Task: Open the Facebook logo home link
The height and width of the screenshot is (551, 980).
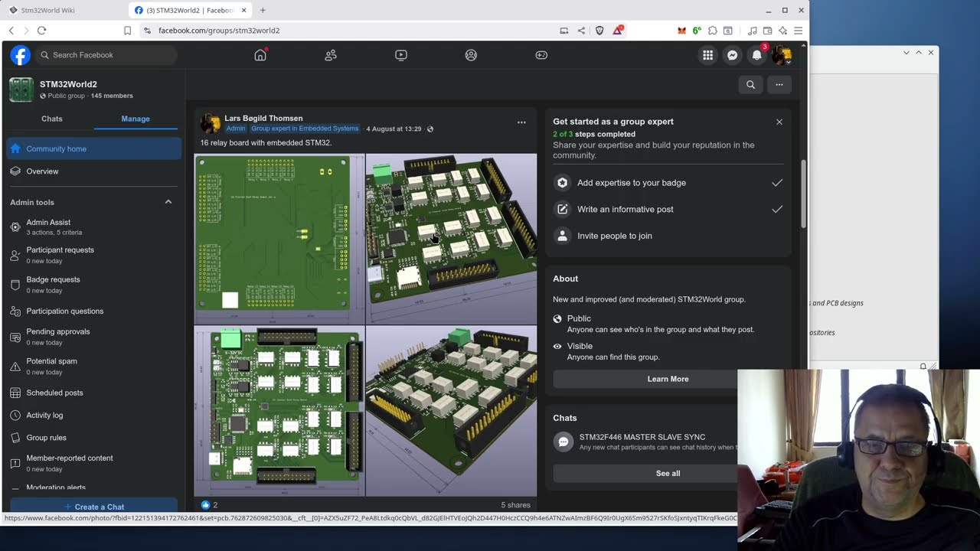Action: (x=20, y=55)
